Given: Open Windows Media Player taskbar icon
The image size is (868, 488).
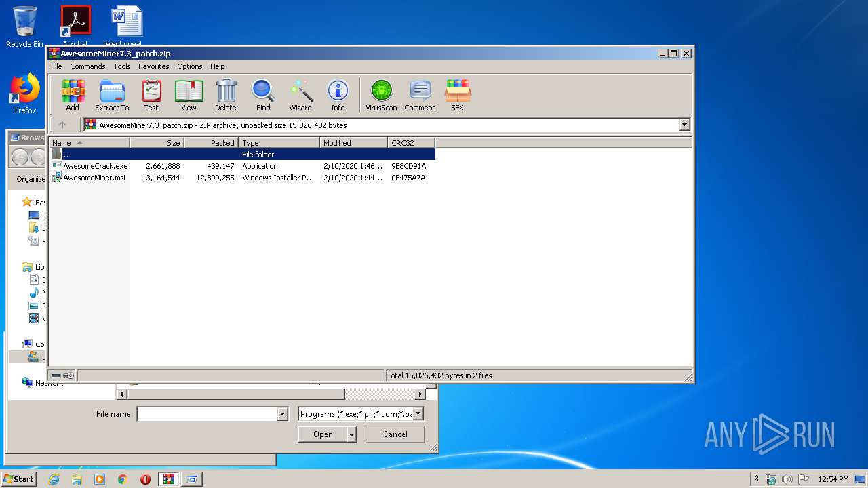Looking at the screenshot, I should pos(100,479).
